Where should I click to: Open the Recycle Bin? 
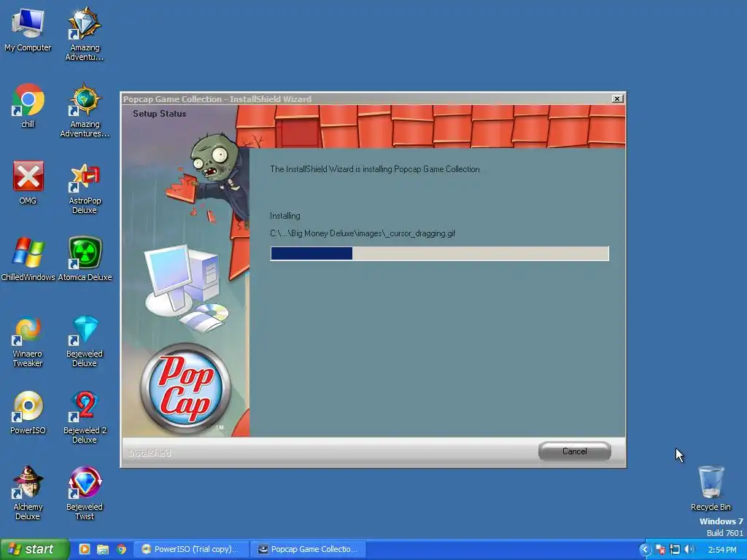tap(711, 488)
